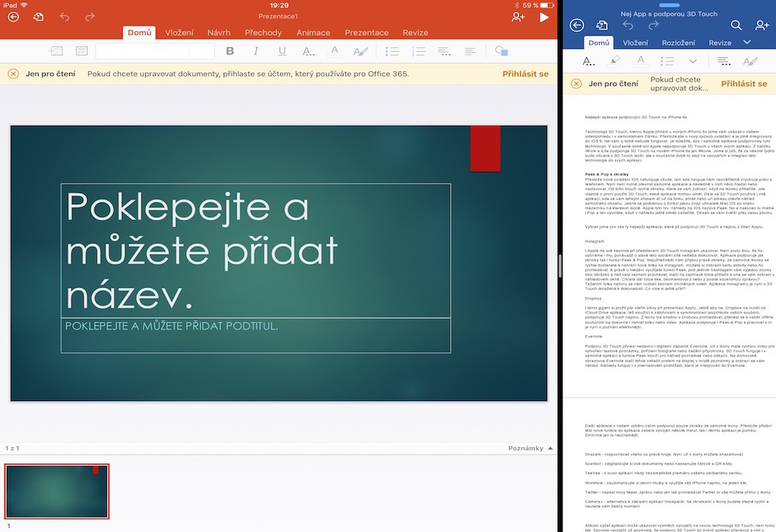Collapse the Word ribbon with the chevron
Image resolution: width=776 pixels, height=532 pixels.
746,43
